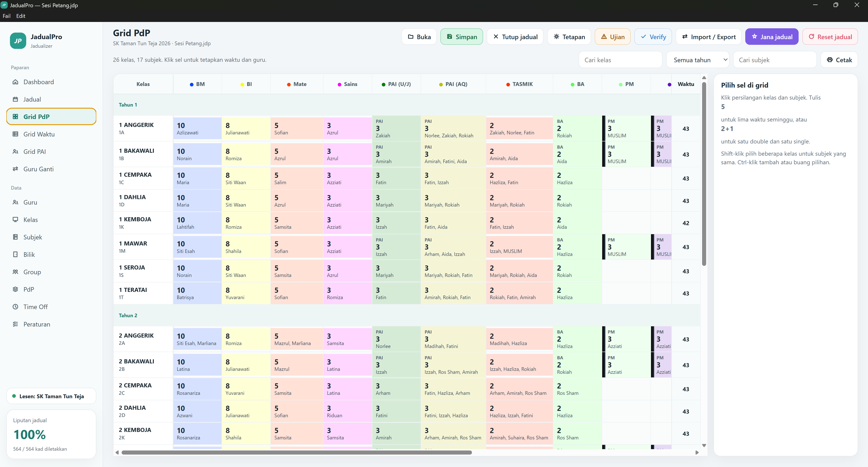Focus the Cari kelas search field
This screenshot has width=868, height=467.
click(620, 60)
